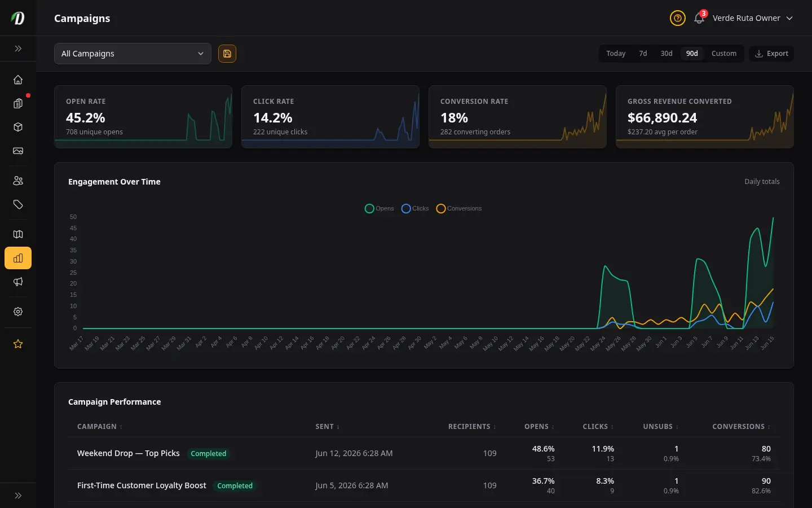Sort table by Conversions column
Screen dimensions: 812x508
tap(741, 427)
